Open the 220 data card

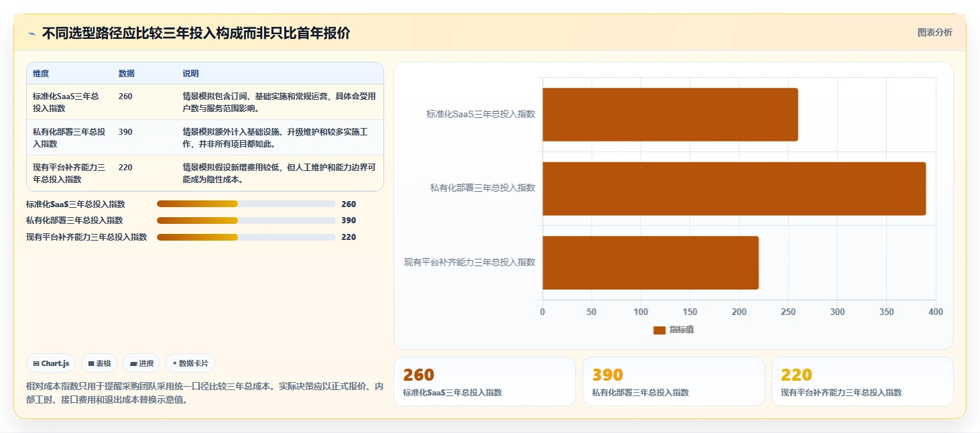click(x=863, y=381)
